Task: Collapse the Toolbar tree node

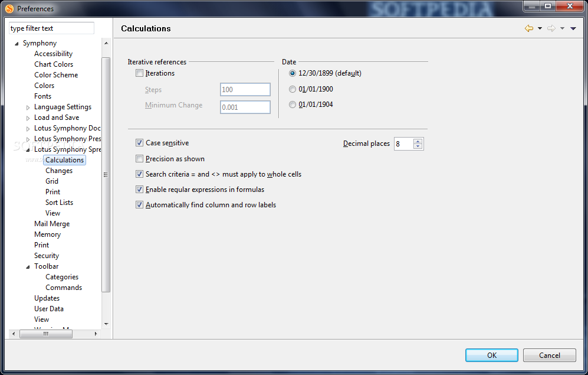Action: coord(28,267)
